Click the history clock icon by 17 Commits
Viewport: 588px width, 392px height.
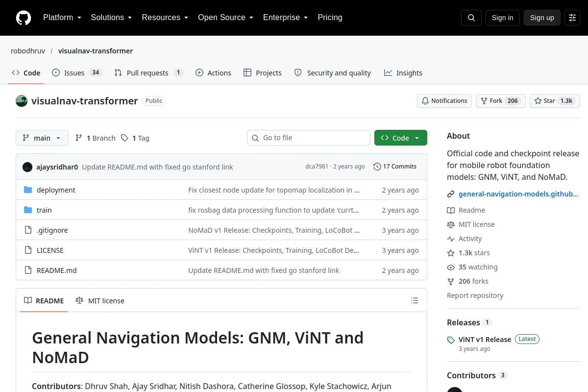377,167
